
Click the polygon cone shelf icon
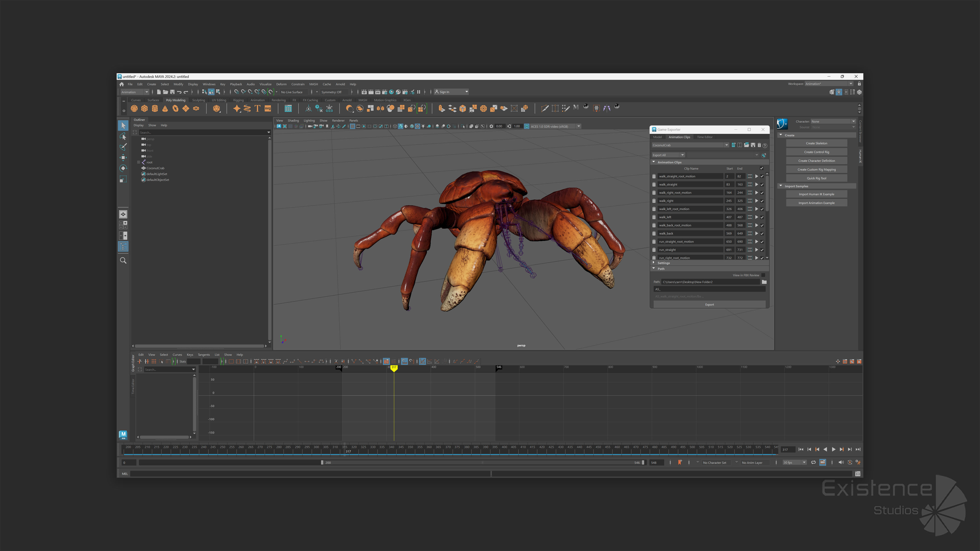click(x=165, y=108)
